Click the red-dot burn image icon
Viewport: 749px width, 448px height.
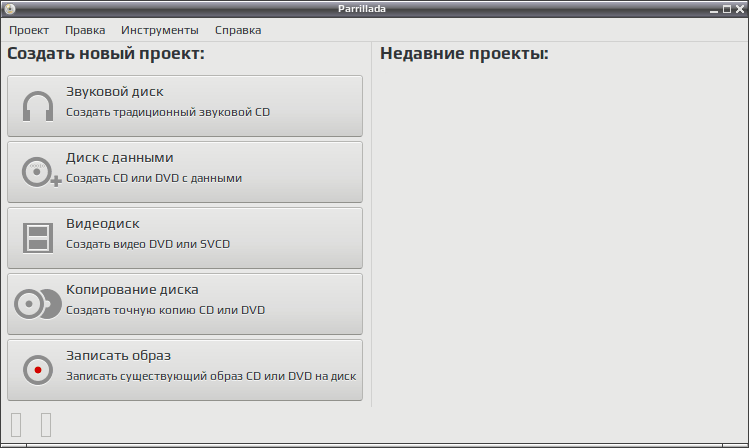38,370
